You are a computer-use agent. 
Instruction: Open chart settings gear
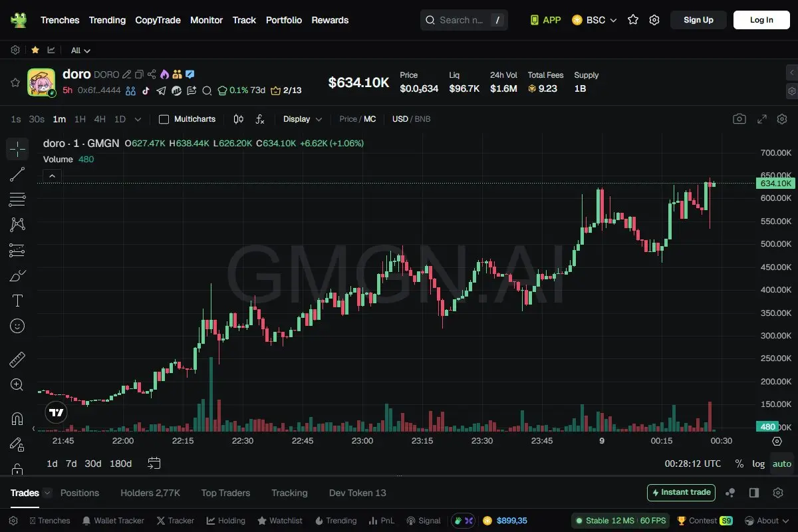point(781,119)
